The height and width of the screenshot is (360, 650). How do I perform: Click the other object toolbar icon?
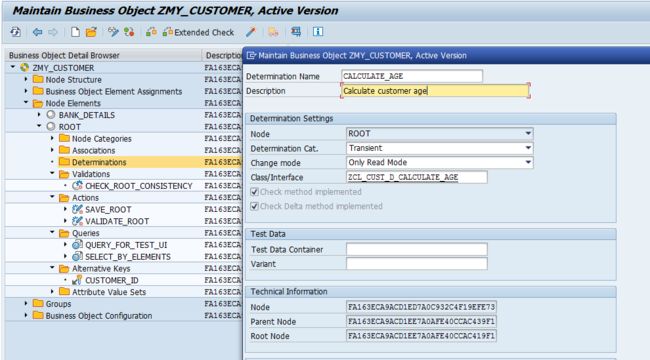click(x=16, y=32)
